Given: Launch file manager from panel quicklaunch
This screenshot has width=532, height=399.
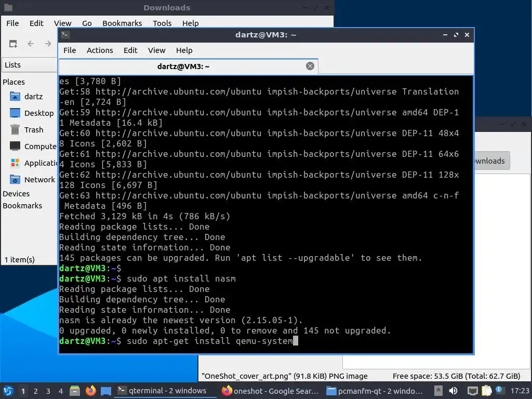Looking at the screenshot, I should (75, 391).
